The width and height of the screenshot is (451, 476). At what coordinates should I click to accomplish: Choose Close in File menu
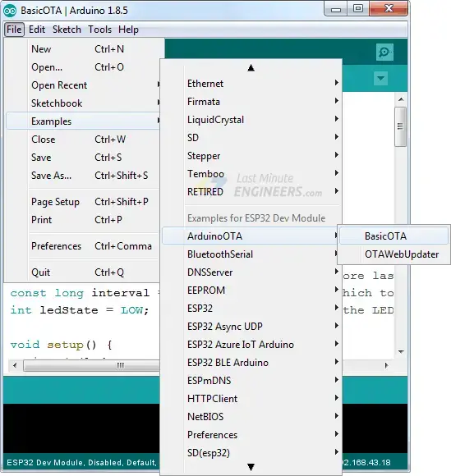click(83, 140)
